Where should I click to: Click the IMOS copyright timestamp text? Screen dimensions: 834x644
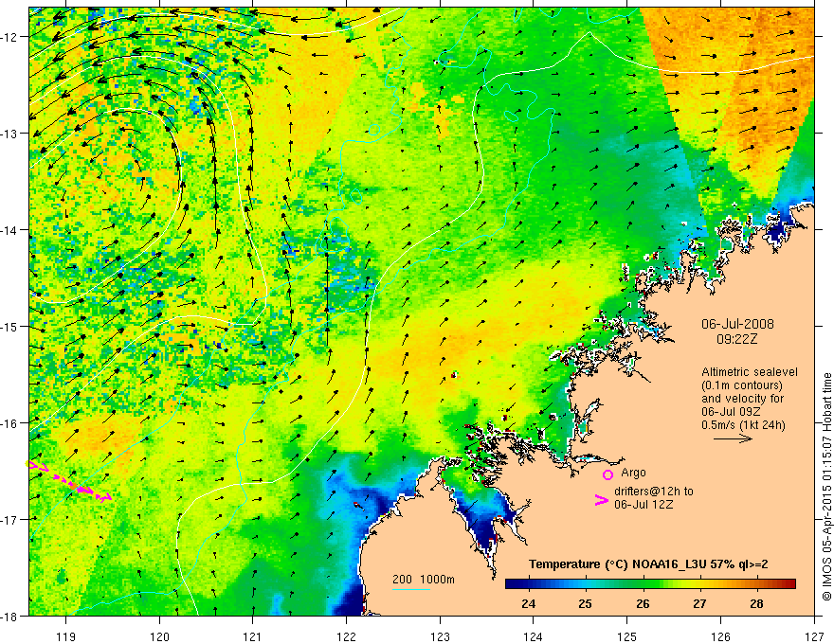tap(826, 488)
